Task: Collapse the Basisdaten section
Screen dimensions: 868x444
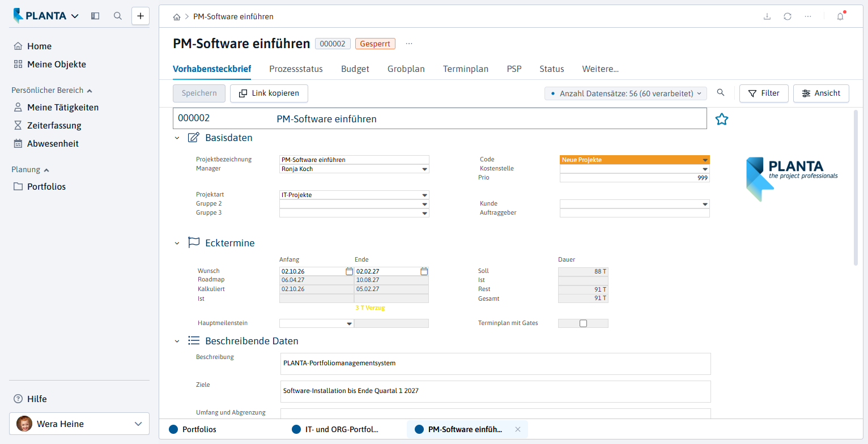Action: (177, 138)
